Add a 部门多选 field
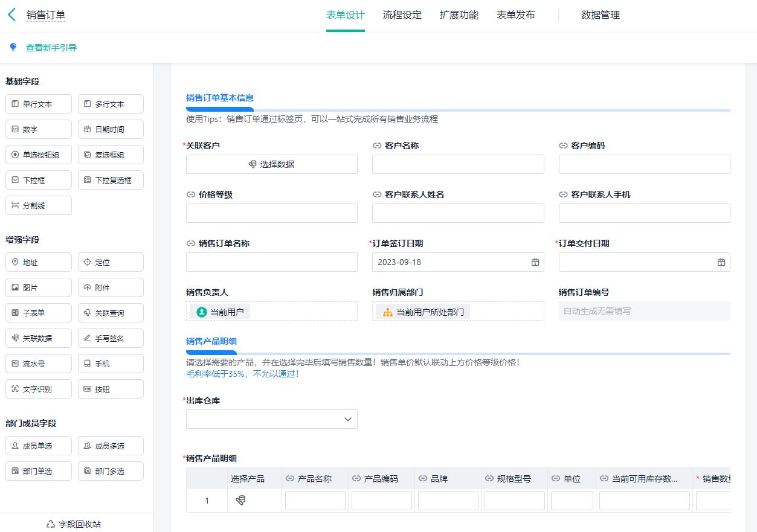Screen dimensions: 757x532 [x=111, y=471]
